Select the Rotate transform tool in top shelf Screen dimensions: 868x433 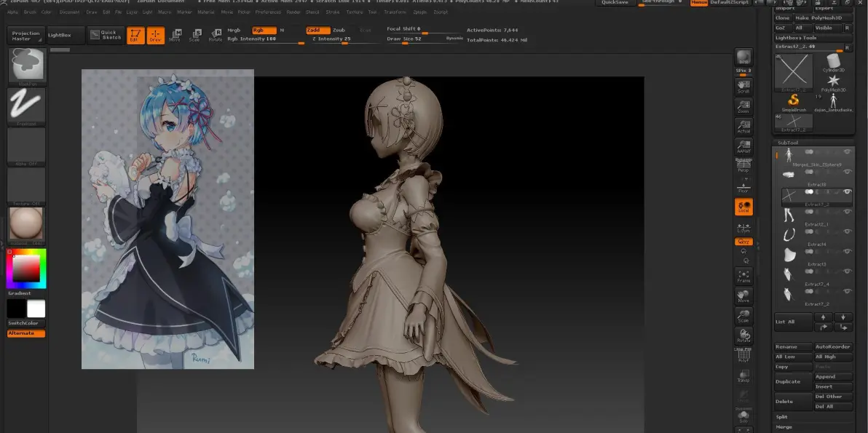coord(216,36)
